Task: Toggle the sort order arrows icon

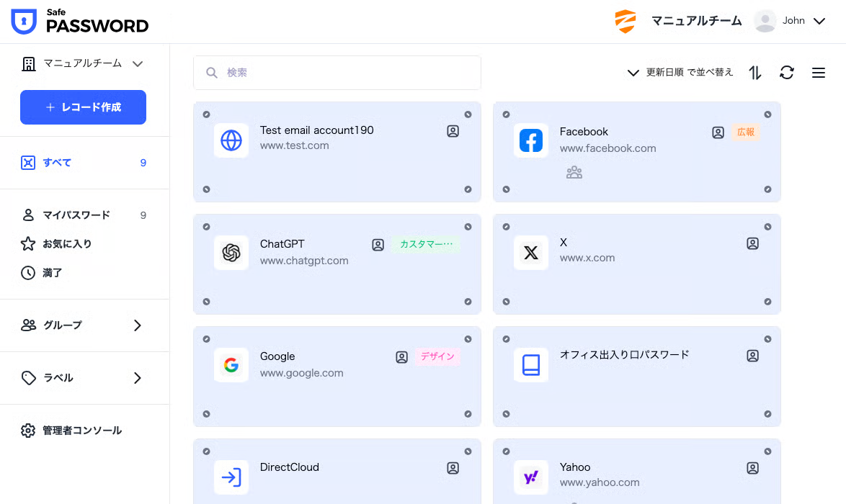Action: [x=755, y=73]
